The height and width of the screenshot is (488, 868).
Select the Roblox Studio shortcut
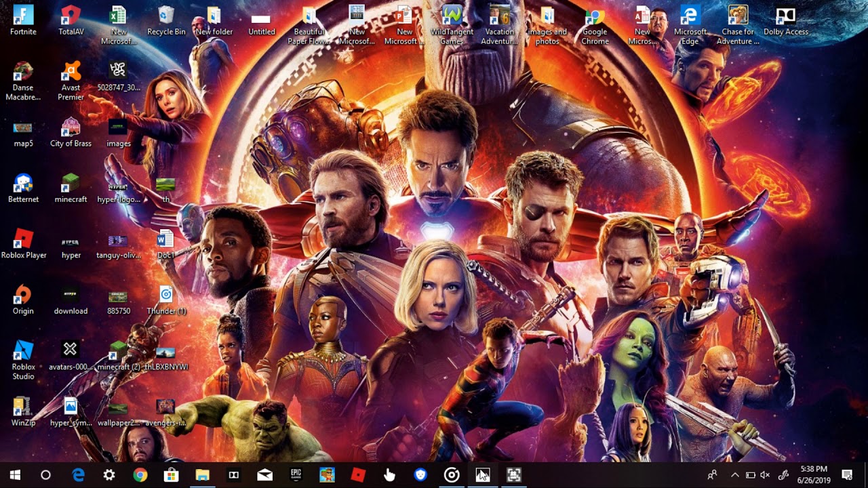(23, 360)
